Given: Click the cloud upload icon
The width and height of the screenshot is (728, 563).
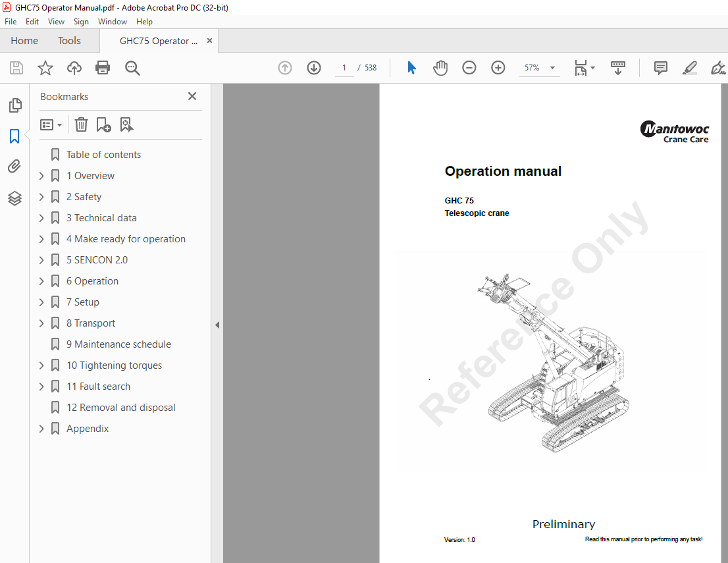Looking at the screenshot, I should pos(74,68).
